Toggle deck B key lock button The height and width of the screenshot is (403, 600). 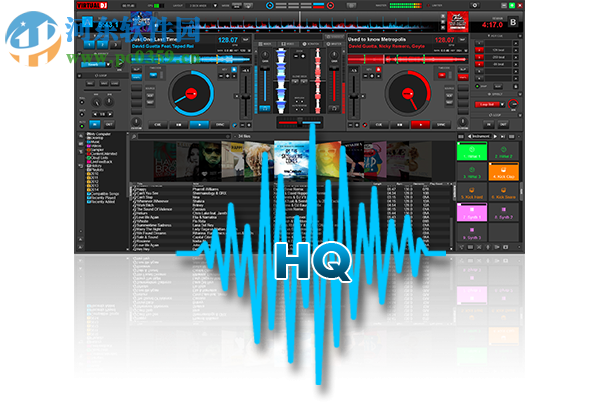[378, 70]
